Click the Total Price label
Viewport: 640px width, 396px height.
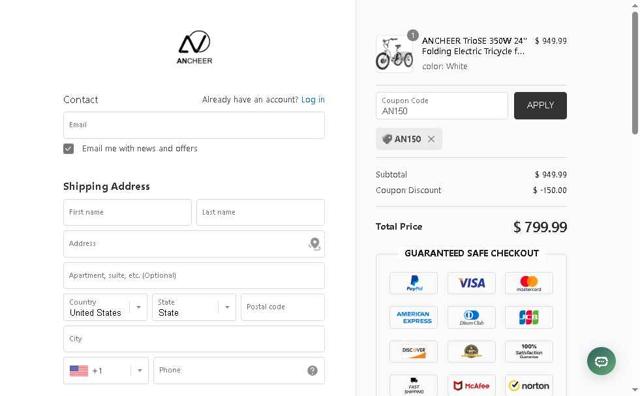pos(399,227)
